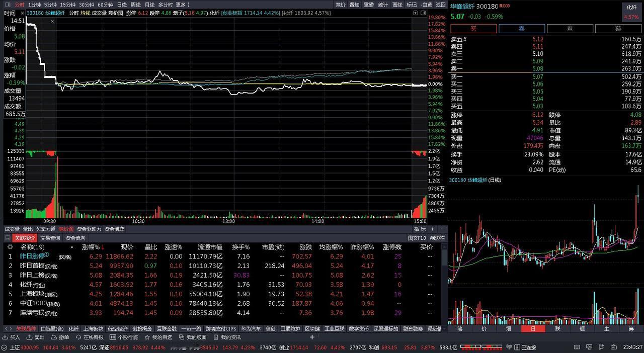Expand the 更多 periods dropdown
644x353 pixels.
pyautogui.click(x=182, y=5)
